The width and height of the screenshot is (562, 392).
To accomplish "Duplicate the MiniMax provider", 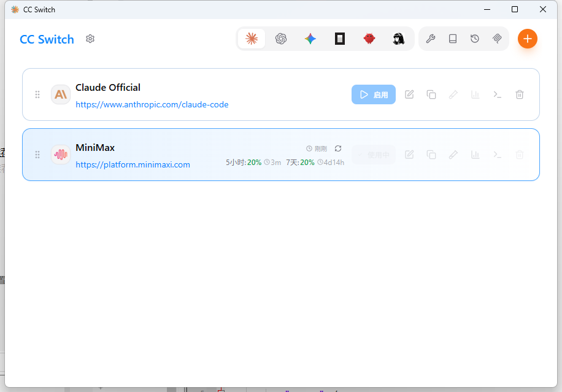I will click(x=431, y=155).
